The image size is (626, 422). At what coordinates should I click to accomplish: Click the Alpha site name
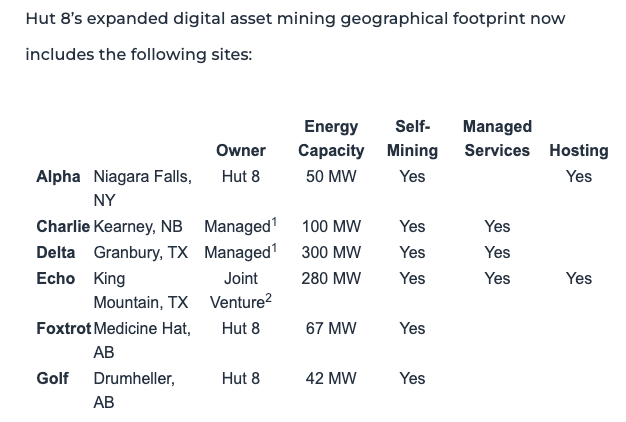(x=58, y=176)
